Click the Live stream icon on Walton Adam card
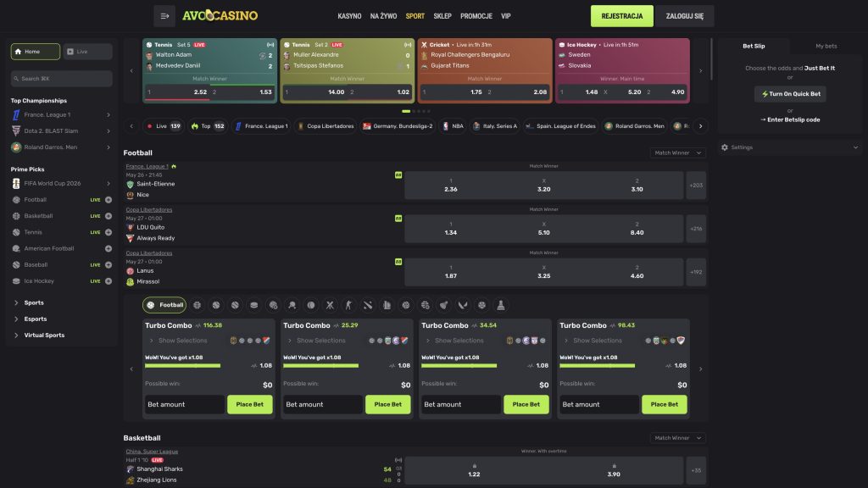 click(x=270, y=45)
